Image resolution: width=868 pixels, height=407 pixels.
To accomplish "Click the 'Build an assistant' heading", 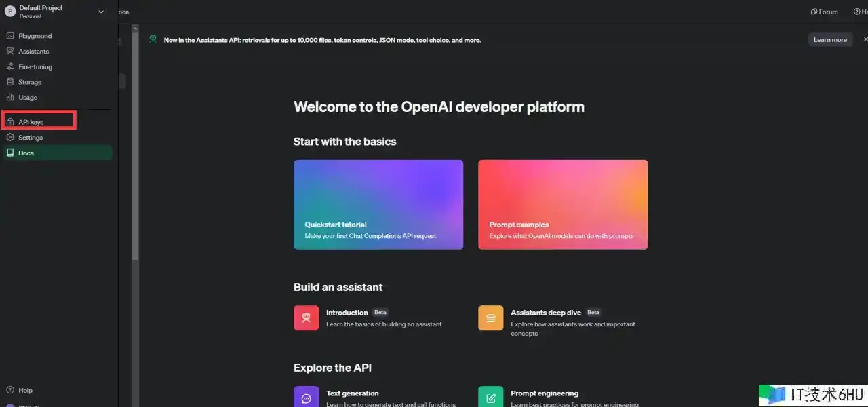I will [x=338, y=287].
